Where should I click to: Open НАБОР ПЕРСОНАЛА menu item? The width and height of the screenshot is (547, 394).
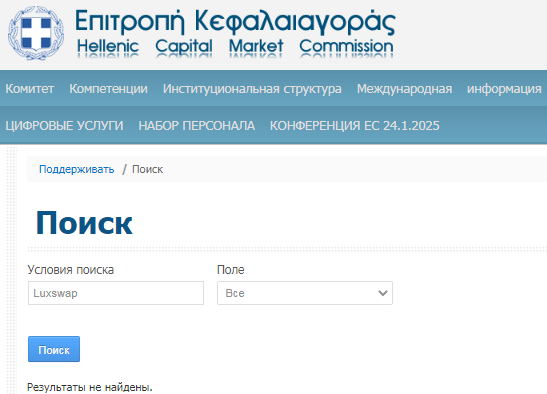click(197, 126)
